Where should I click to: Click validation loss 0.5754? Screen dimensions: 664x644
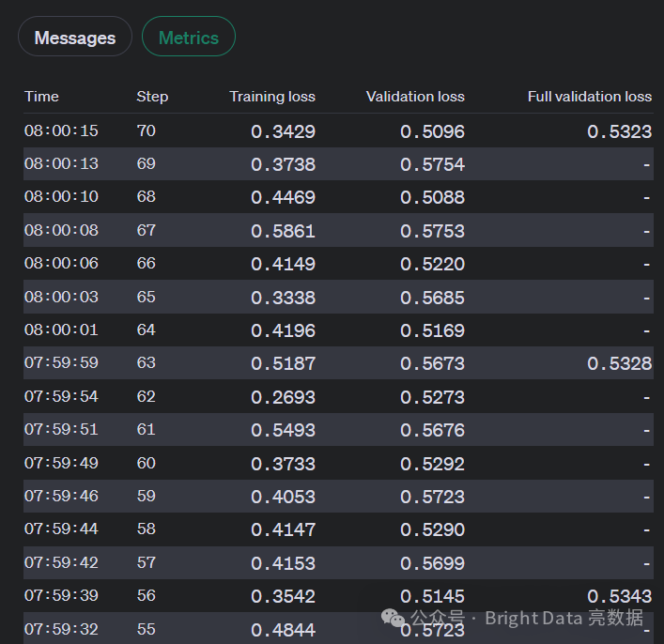[x=432, y=164]
